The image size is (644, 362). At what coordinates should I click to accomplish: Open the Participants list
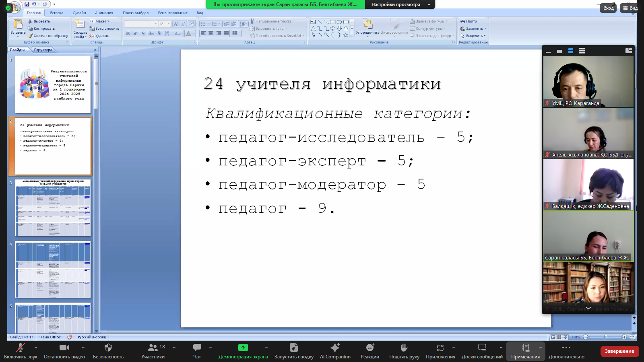[x=153, y=350]
